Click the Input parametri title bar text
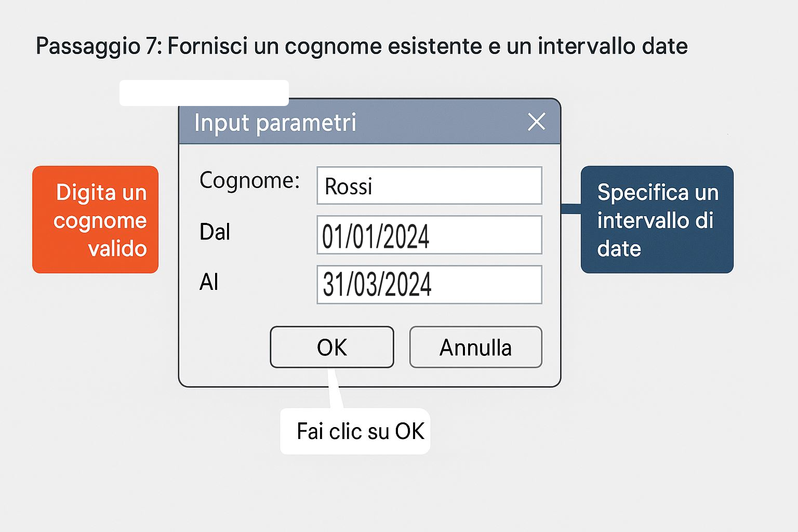The width and height of the screenshot is (798, 532). (x=275, y=123)
